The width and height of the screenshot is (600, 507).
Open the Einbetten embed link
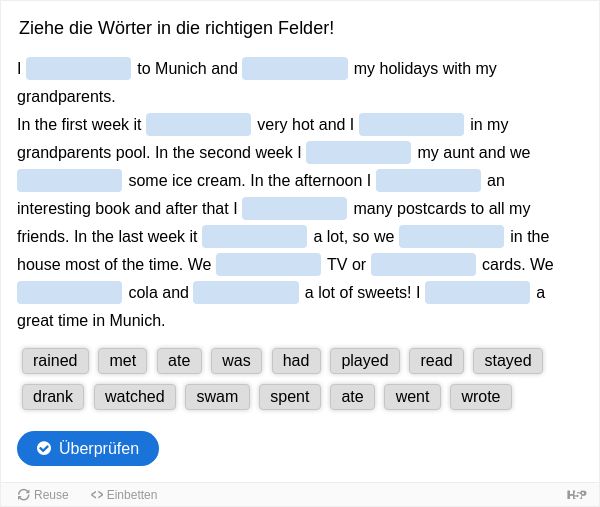124,495
